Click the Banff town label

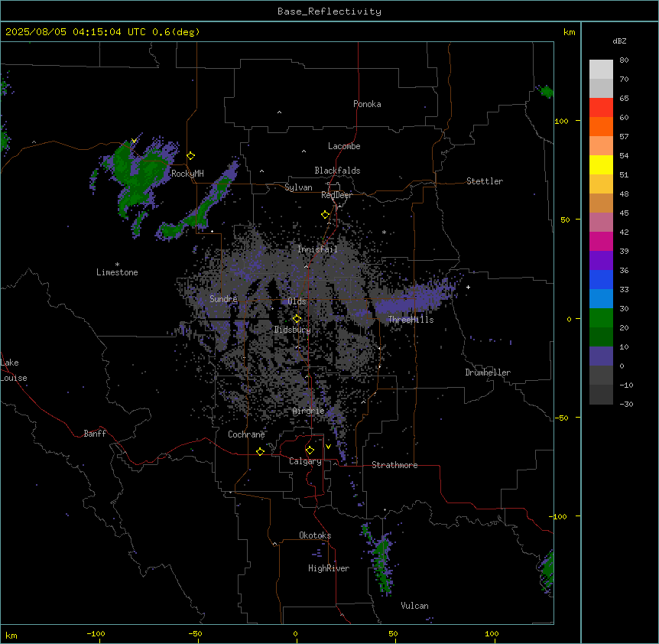coord(95,434)
